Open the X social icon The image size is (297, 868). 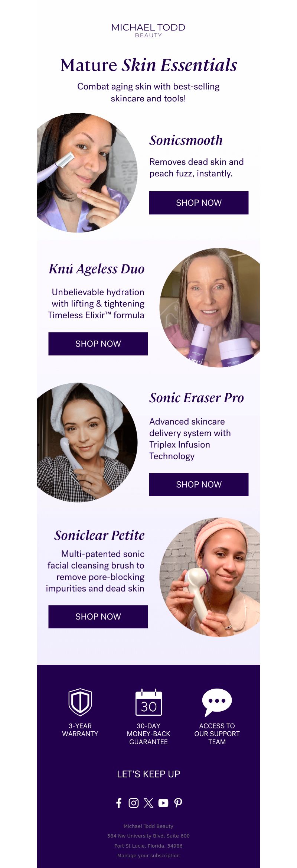148,803
